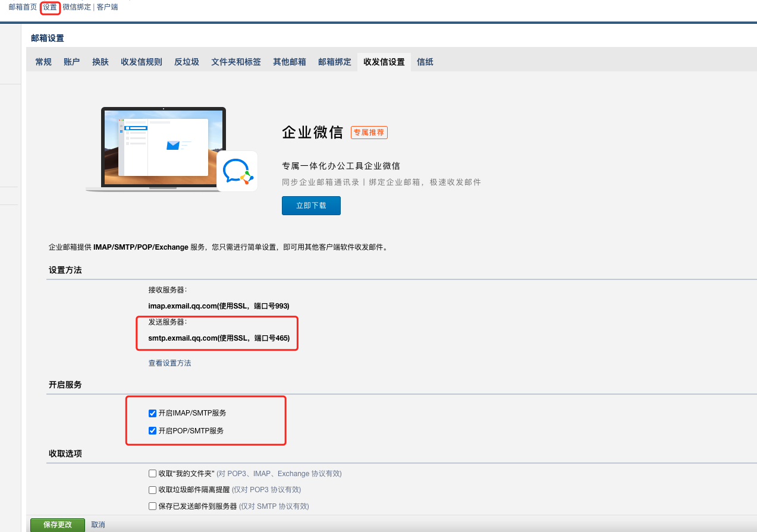This screenshot has width=757, height=532.
Task: Open the 常规 settings tab
Action: pyautogui.click(x=43, y=62)
